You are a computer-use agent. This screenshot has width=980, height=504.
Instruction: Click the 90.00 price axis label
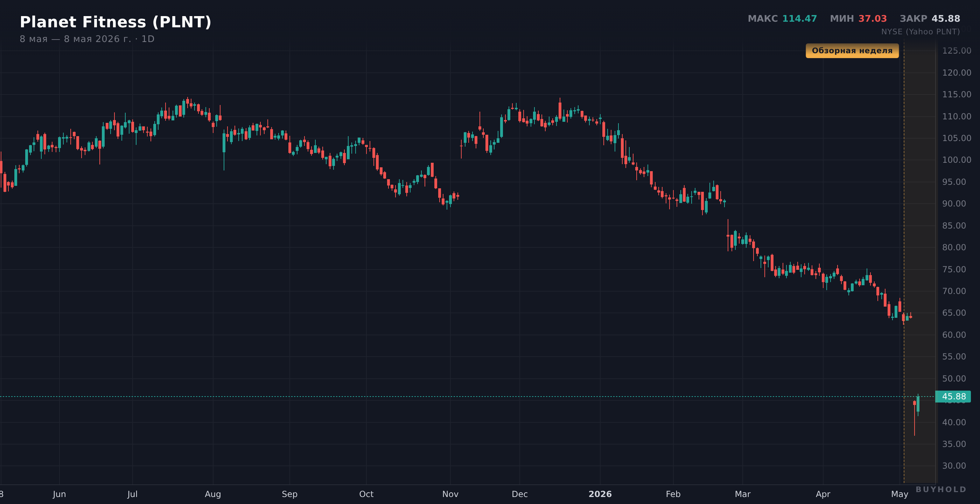click(954, 203)
